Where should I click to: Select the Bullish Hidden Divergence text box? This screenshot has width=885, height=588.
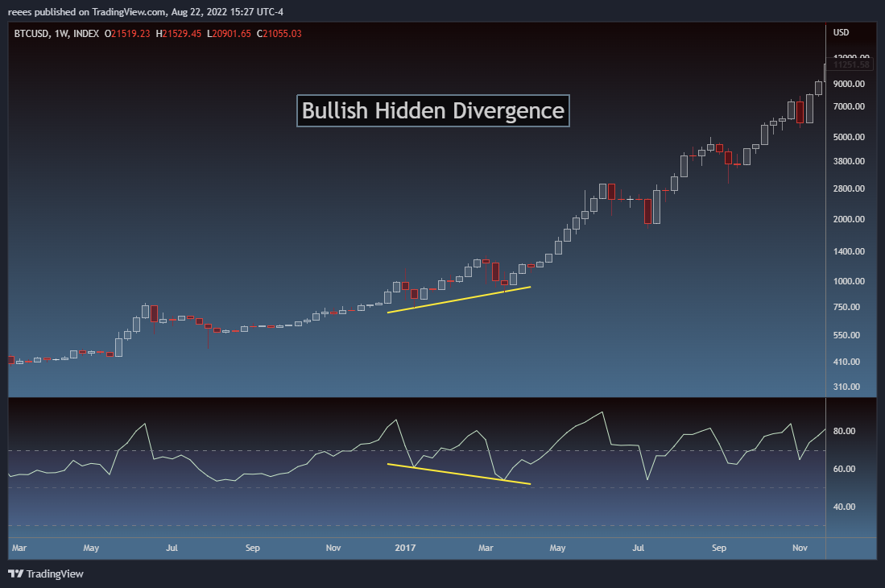click(433, 110)
